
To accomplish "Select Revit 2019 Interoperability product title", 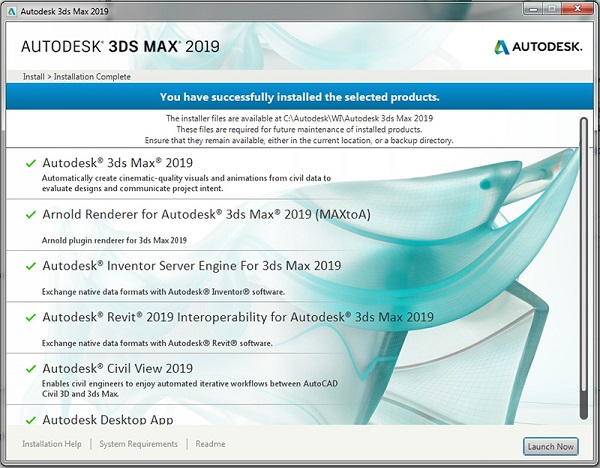I will (238, 317).
